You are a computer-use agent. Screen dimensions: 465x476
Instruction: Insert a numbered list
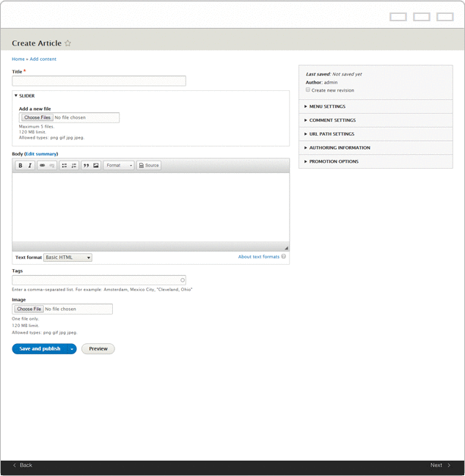click(x=74, y=166)
